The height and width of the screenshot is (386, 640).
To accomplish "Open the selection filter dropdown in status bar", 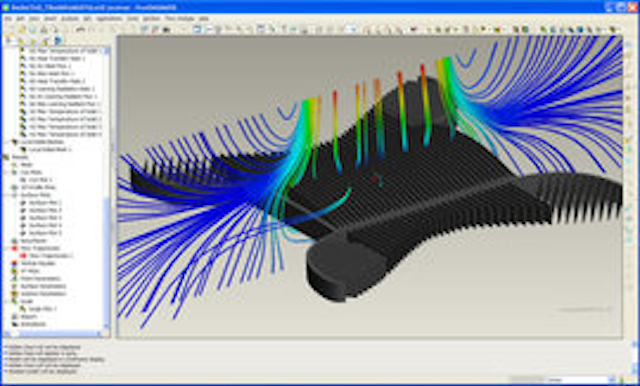I will click(x=581, y=379).
